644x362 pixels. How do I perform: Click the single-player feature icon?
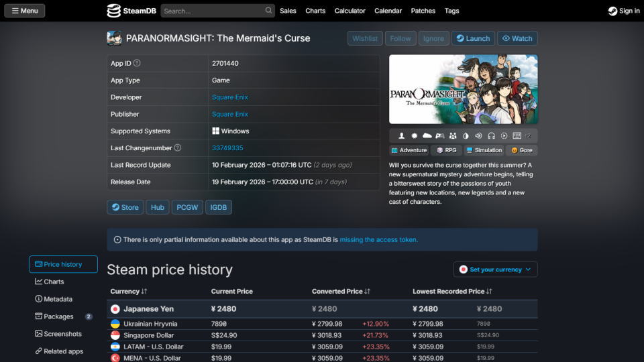tap(402, 136)
